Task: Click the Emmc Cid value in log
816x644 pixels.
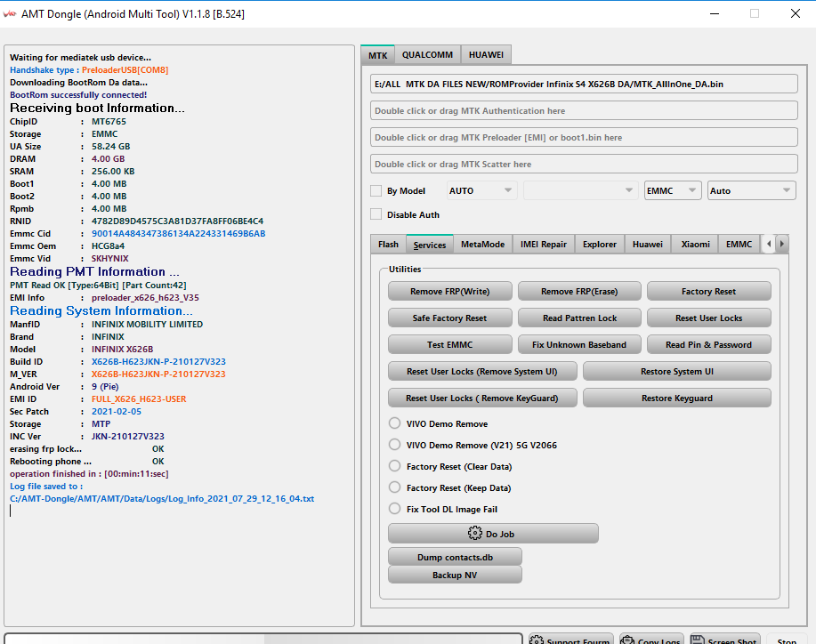Action: pos(179,234)
